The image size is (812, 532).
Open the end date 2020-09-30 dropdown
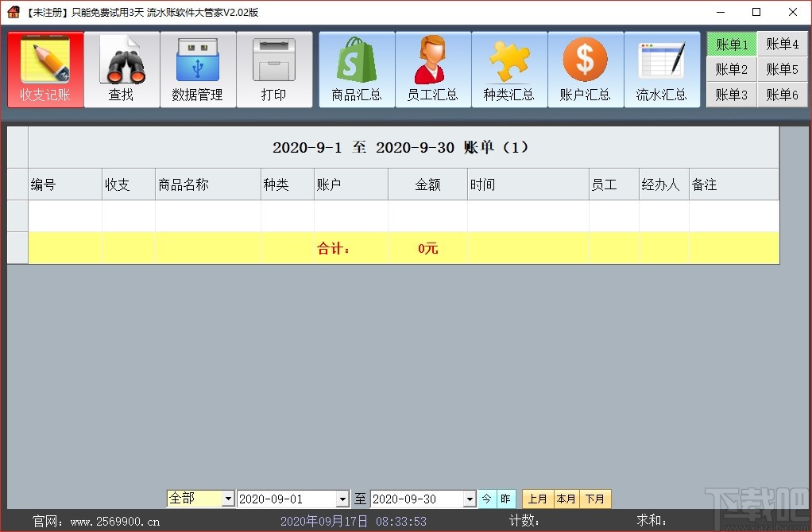click(x=470, y=499)
